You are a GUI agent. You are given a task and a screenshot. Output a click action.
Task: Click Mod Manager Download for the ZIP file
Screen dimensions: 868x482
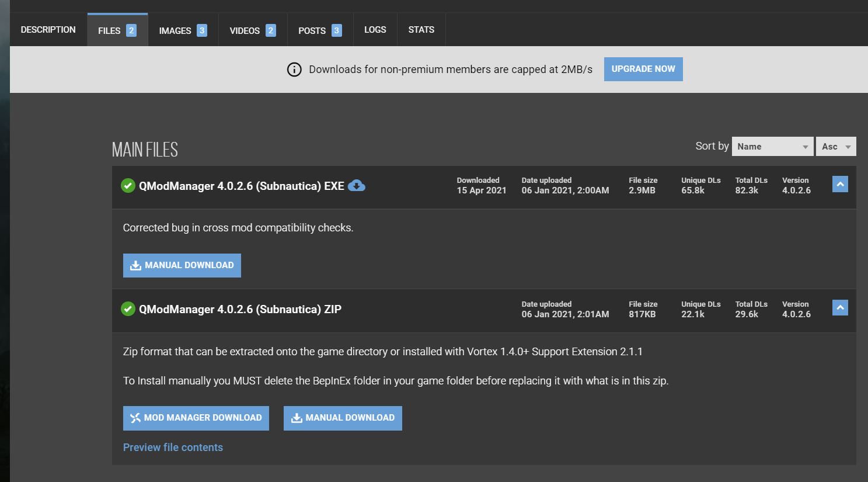[196, 418]
